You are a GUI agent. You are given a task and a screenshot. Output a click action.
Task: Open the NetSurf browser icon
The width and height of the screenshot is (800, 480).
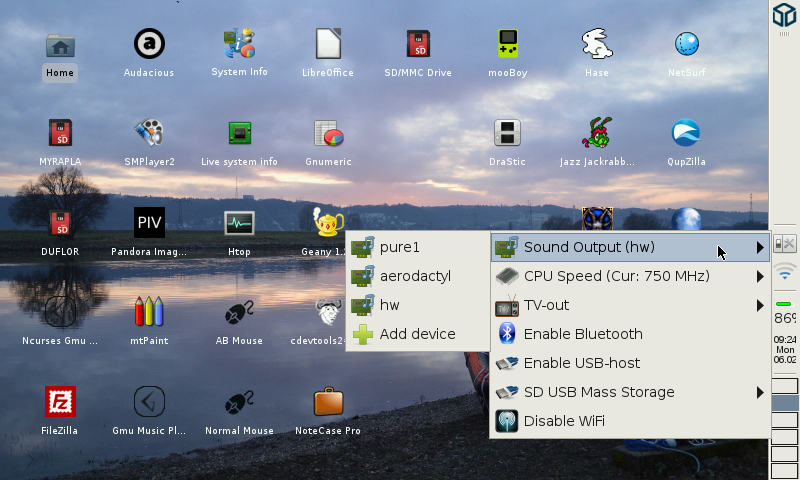(686, 45)
